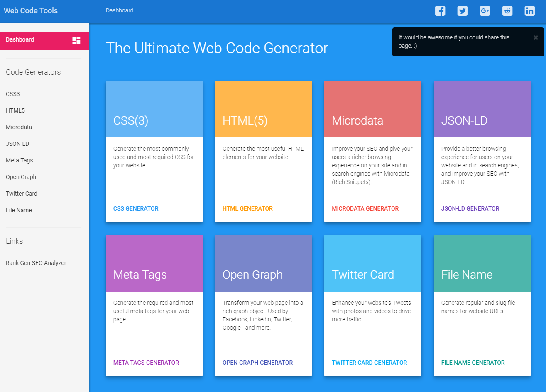The height and width of the screenshot is (392, 546).
Task: Open the Meta Tags Generator
Action: coord(146,363)
